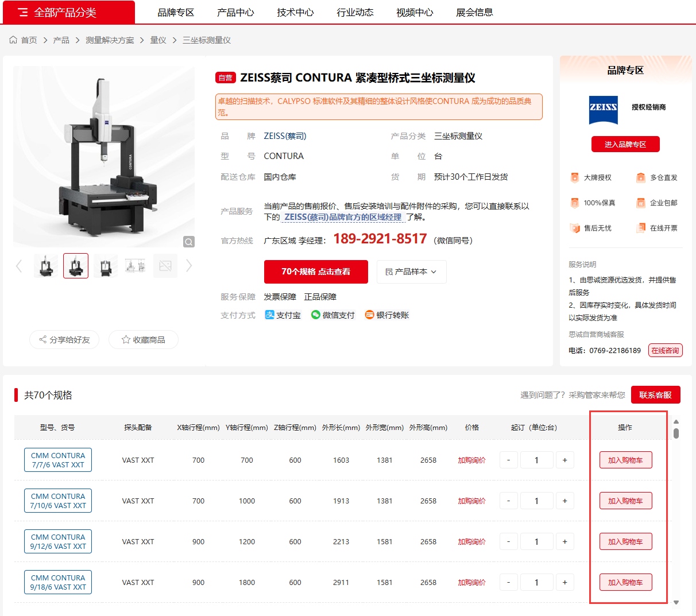Click the hamburger icon beside 全部产品分类
This screenshot has height=616, width=696.
[x=23, y=12]
